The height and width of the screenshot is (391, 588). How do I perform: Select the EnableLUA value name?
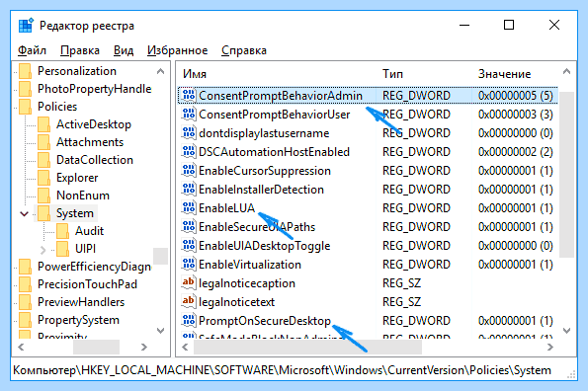point(226,208)
